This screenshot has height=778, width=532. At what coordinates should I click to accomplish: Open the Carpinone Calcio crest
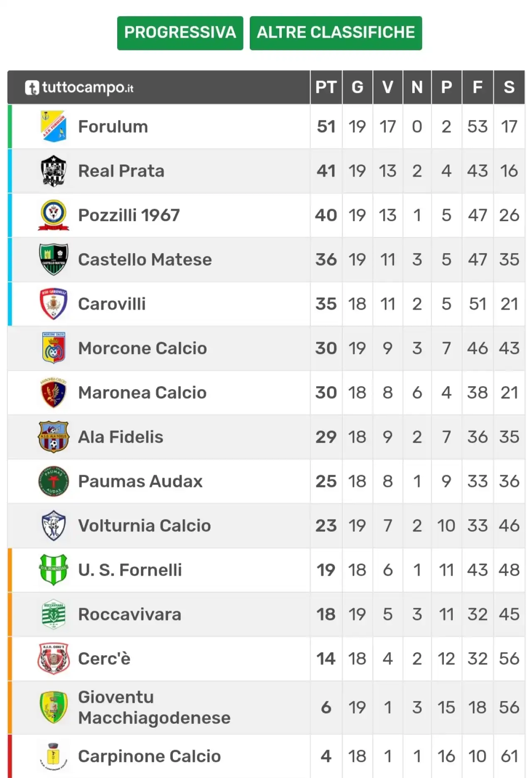(x=54, y=756)
